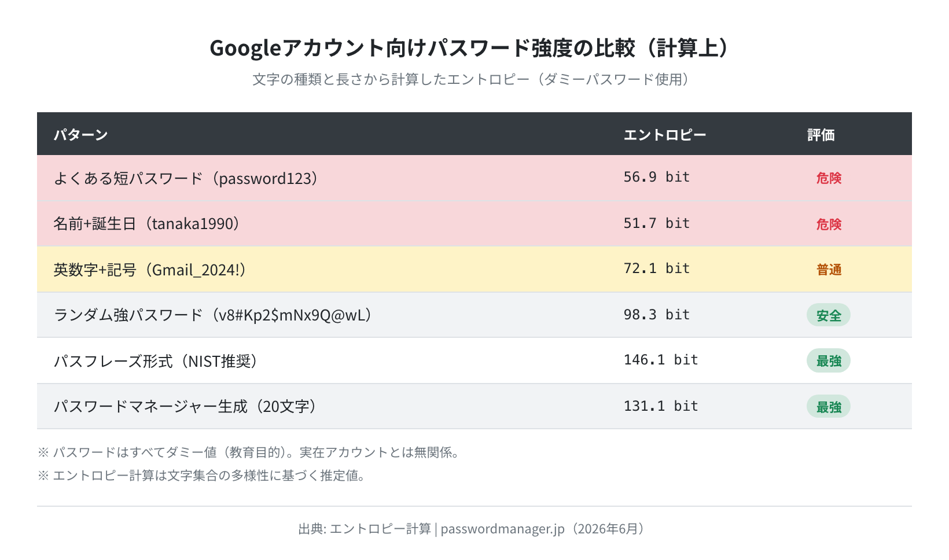Screen dimensions: 949x560
Task: Click the "パターン" column header
Action: pos(81,135)
